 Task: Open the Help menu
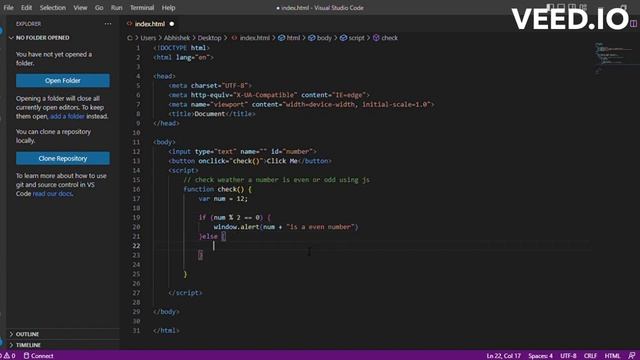[x=168, y=8]
